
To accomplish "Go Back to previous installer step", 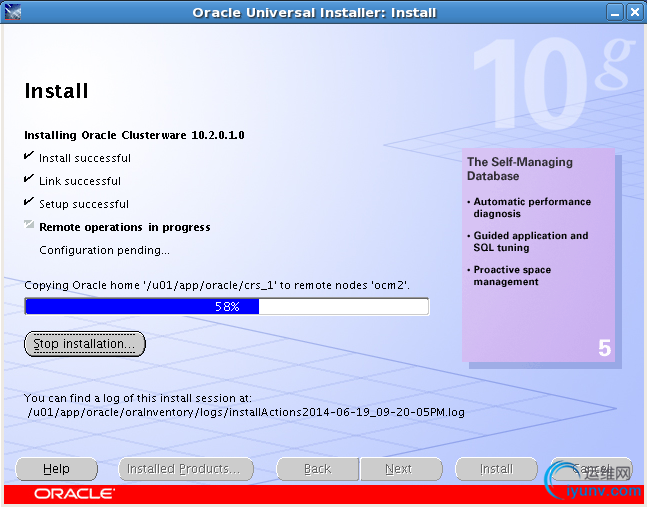I will point(317,469).
